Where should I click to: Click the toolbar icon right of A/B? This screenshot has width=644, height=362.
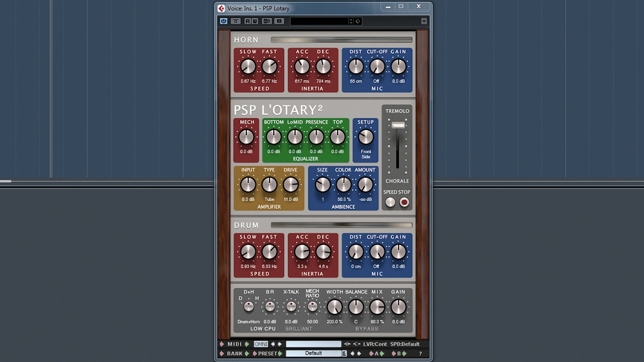pos(279,21)
